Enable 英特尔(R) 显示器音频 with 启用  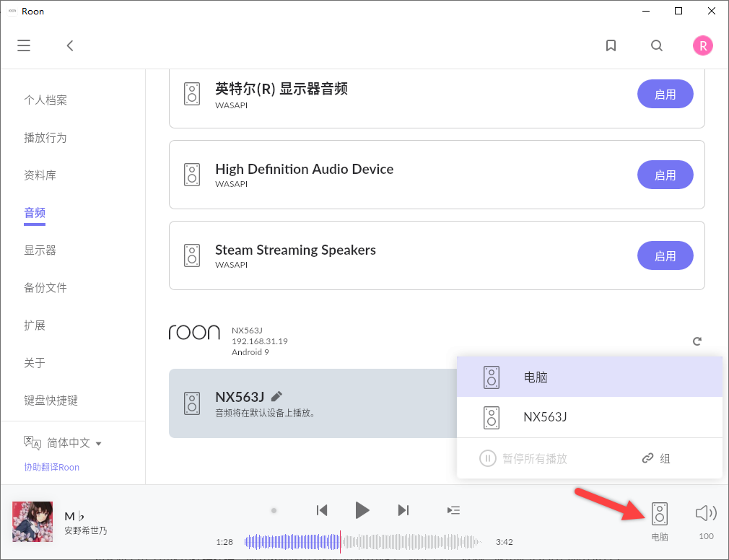(665, 94)
